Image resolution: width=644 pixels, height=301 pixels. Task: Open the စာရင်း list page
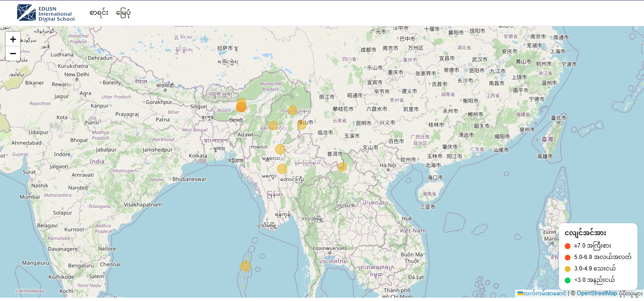pyautogui.click(x=99, y=13)
